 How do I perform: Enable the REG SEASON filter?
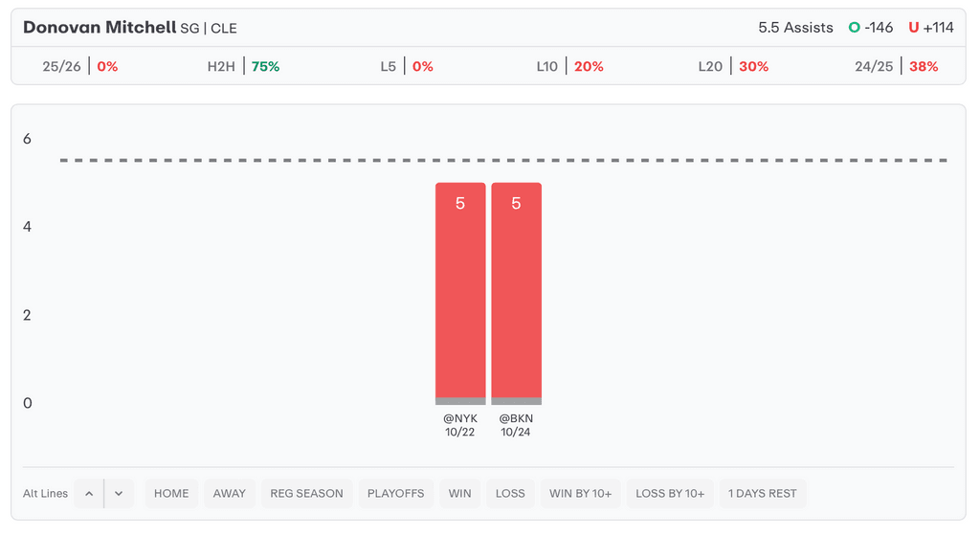pos(306,494)
